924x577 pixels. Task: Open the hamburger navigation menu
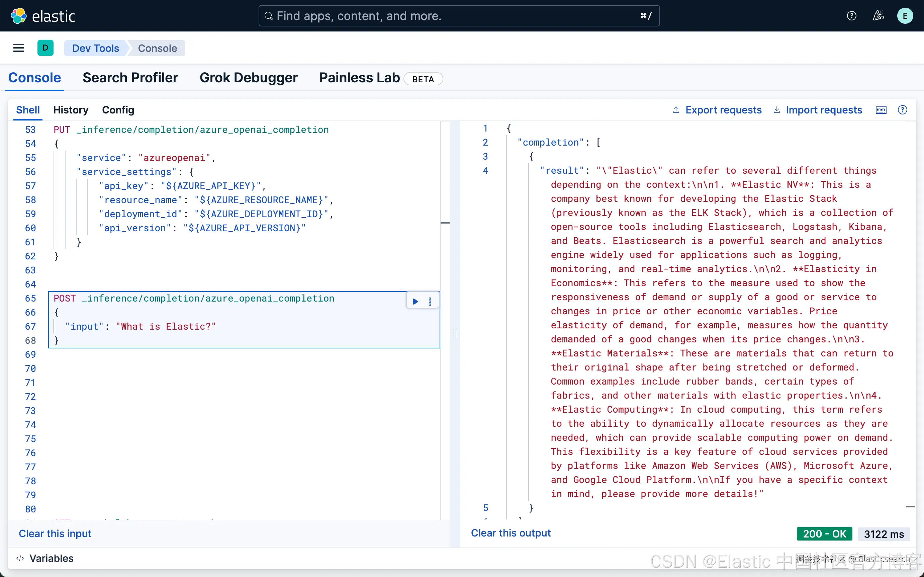pos(19,48)
